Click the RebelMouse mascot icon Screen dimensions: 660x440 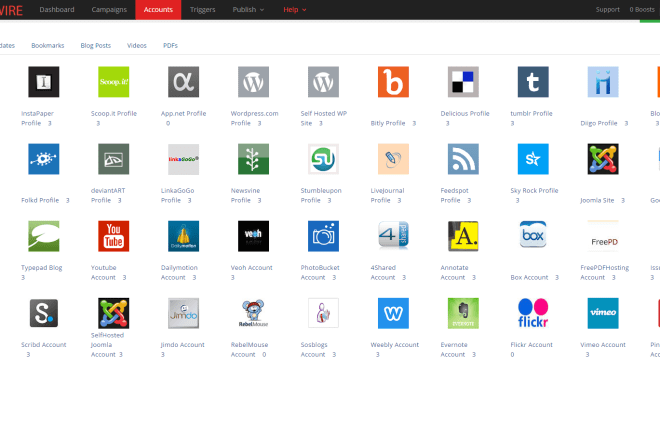[253, 313]
